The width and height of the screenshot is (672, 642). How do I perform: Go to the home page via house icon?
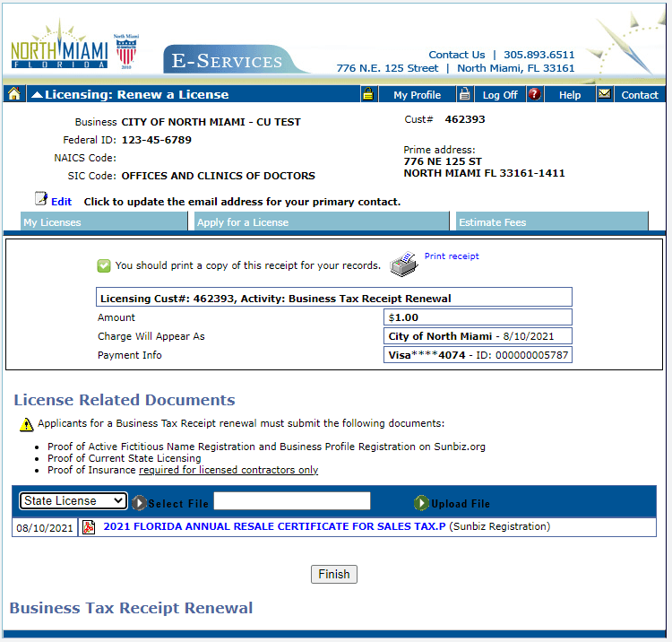click(13, 94)
